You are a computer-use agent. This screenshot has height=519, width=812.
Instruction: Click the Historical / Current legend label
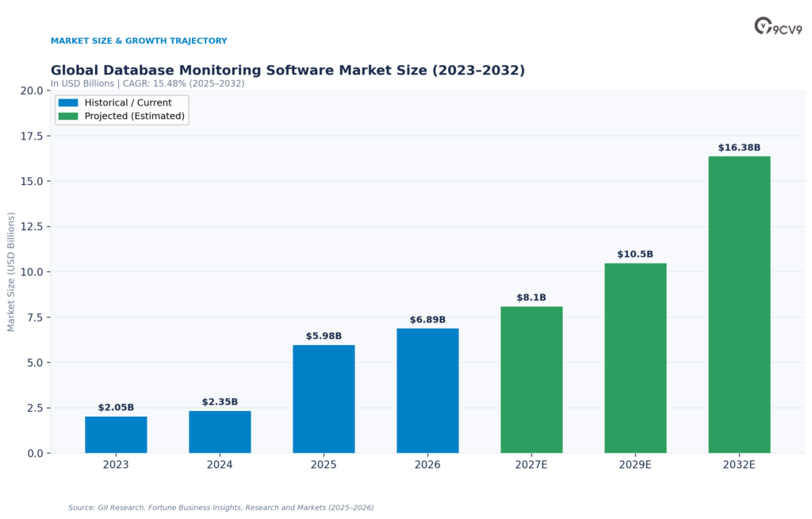point(128,102)
